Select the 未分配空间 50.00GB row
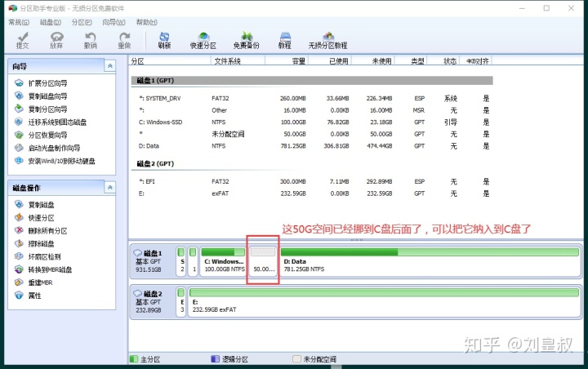 [x=312, y=134]
